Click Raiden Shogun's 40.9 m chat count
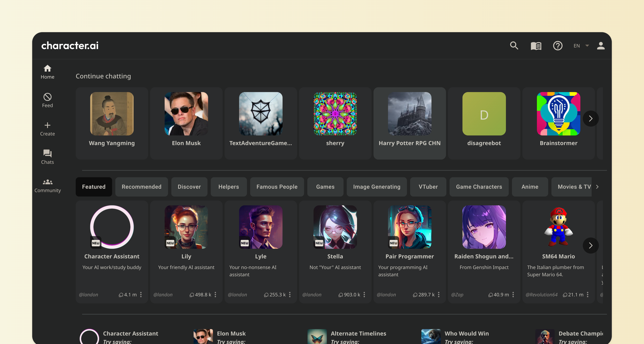This screenshot has width=644, height=344. (499, 295)
